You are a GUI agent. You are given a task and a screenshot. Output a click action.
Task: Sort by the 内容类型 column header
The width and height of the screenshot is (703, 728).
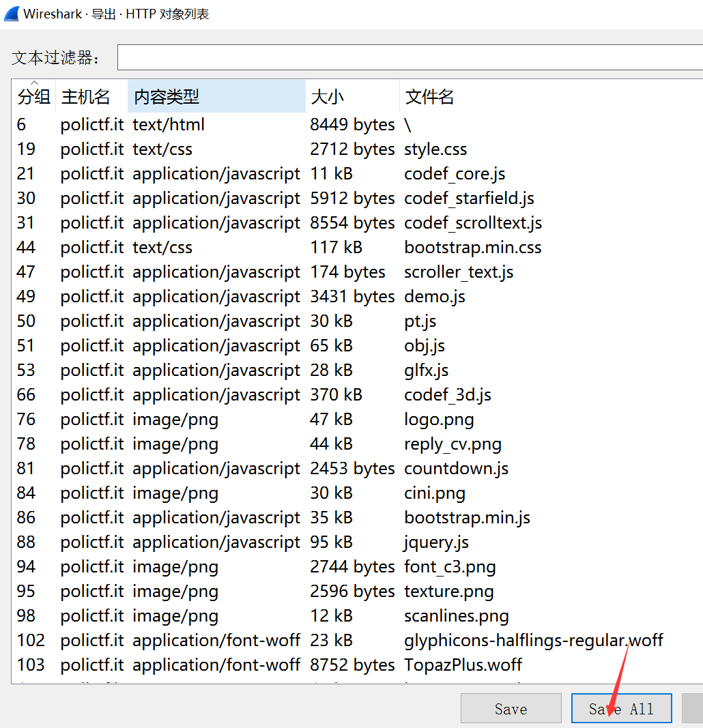tap(216, 97)
